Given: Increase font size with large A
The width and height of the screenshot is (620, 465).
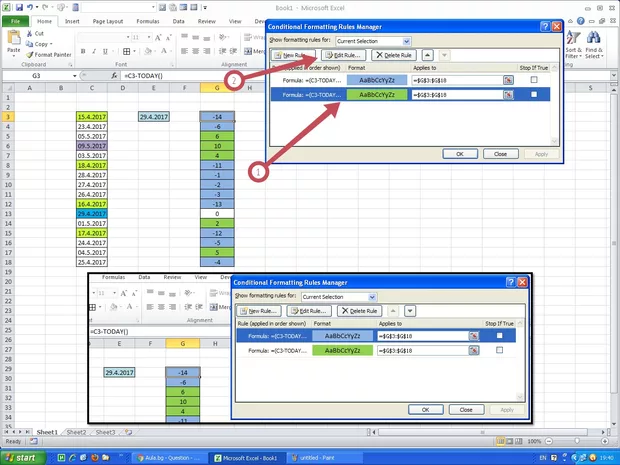Looking at the screenshot, I should point(158,38).
